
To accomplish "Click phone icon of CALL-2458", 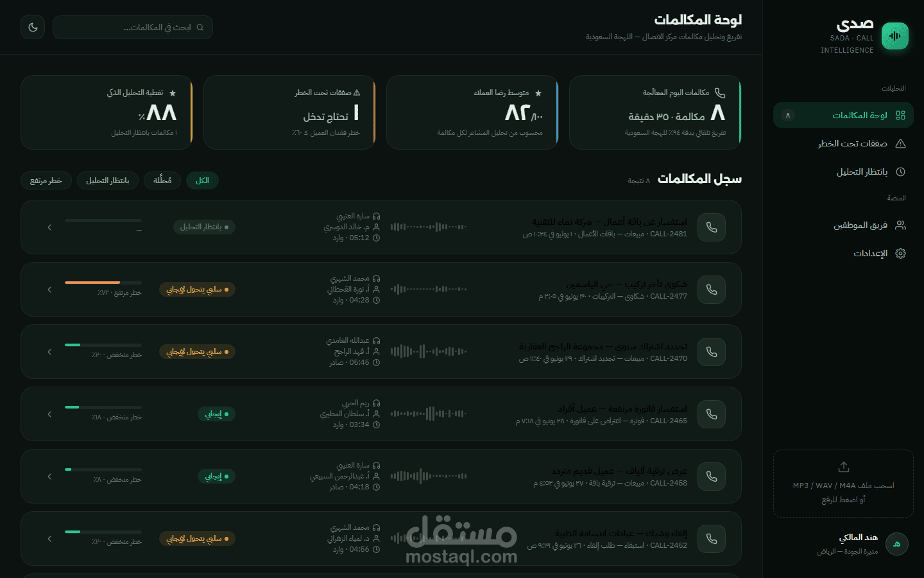I will (x=712, y=477).
